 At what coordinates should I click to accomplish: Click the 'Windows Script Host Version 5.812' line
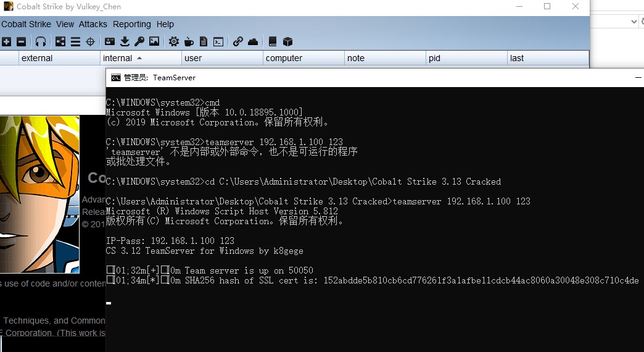click(222, 211)
